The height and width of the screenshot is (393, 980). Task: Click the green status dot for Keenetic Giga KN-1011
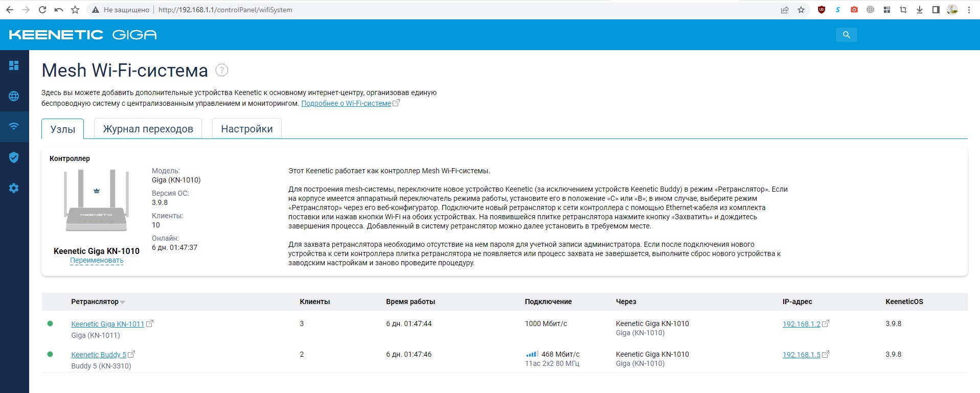[50, 323]
